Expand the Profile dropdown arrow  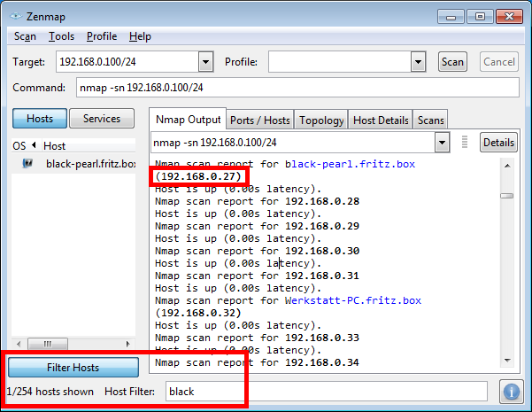click(418, 62)
